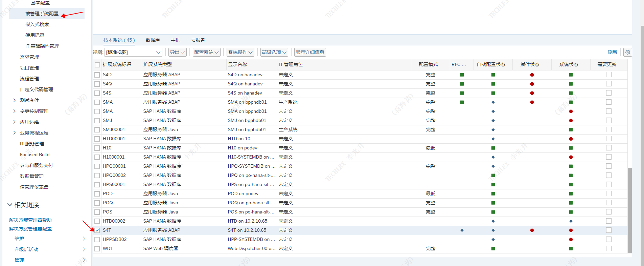Viewport: 644px width, 266px height.
Task: Select the S4D row checkbox
Action: point(97,75)
